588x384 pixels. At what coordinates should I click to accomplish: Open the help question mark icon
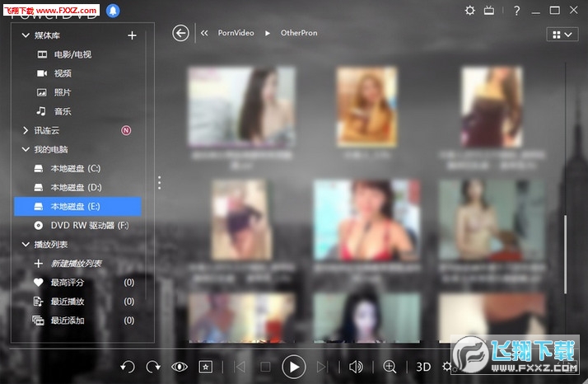pyautogui.click(x=516, y=11)
